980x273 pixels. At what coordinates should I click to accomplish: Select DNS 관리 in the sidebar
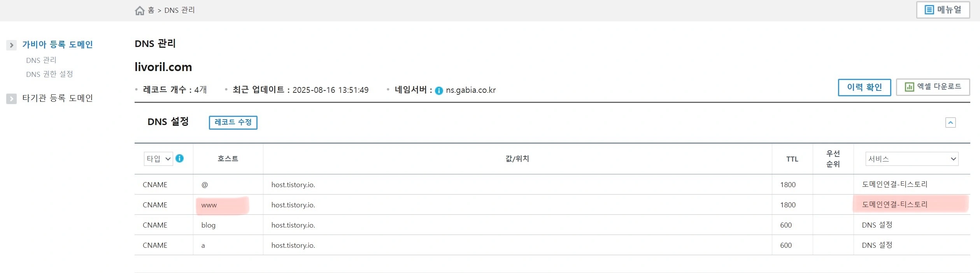(41, 60)
